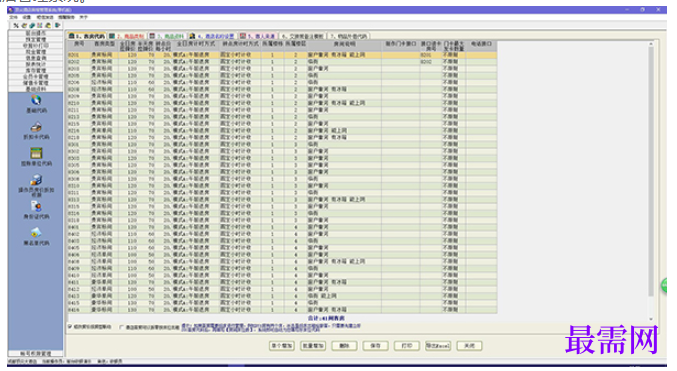This screenshot has width=677, height=371.
Task: Click the last toolbar icon under menu bar
Action: coord(57,26)
